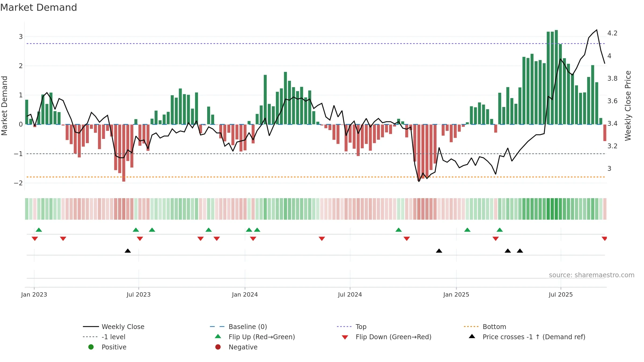Click the 3.8 tick on the price axis
644x362 pixels.
612,78
